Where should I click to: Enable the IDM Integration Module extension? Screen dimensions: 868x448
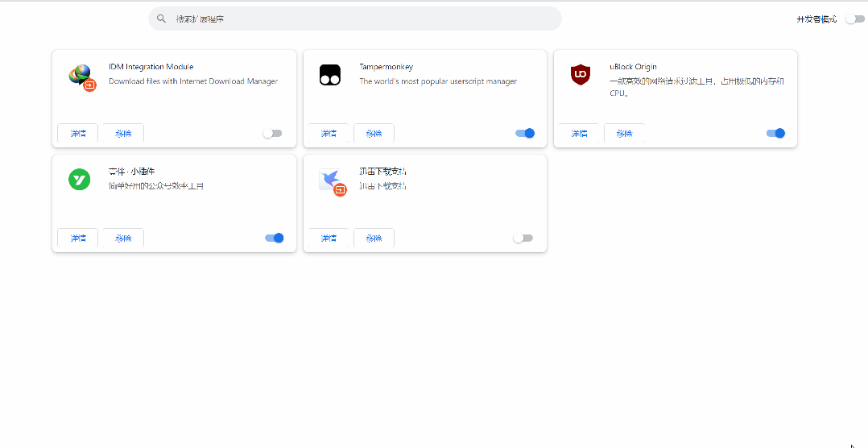[x=273, y=133]
